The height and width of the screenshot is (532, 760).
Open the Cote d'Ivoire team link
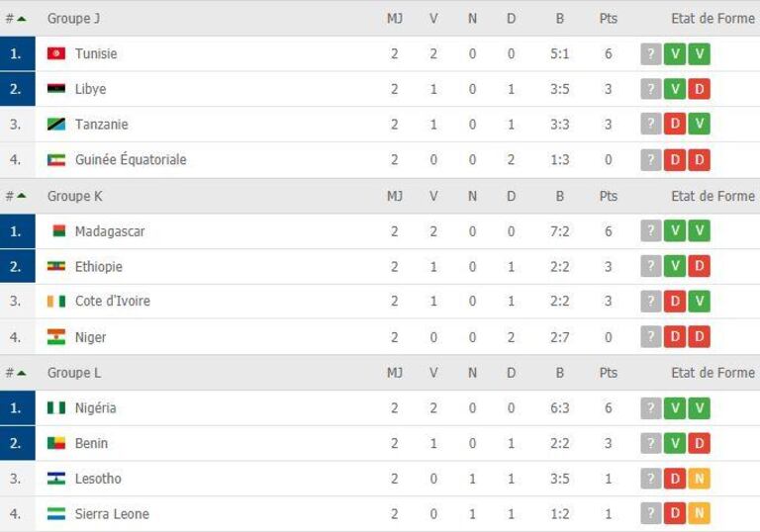tap(113, 302)
